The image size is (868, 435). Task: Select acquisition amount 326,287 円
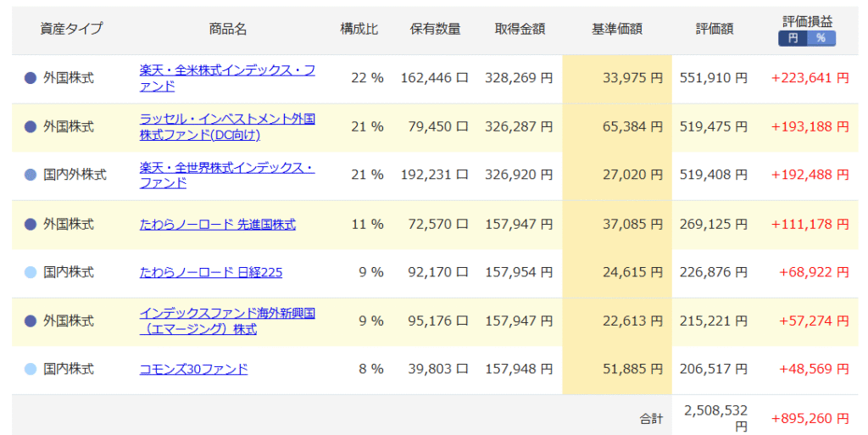(x=519, y=126)
